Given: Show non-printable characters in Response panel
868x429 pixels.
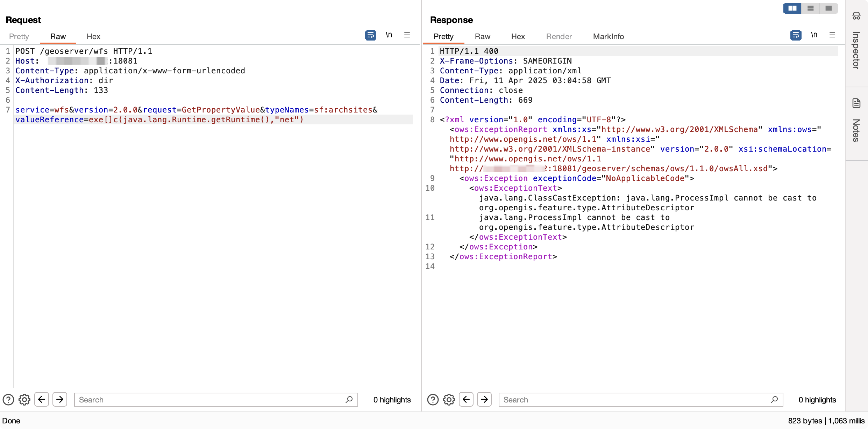Looking at the screenshot, I should 814,35.
